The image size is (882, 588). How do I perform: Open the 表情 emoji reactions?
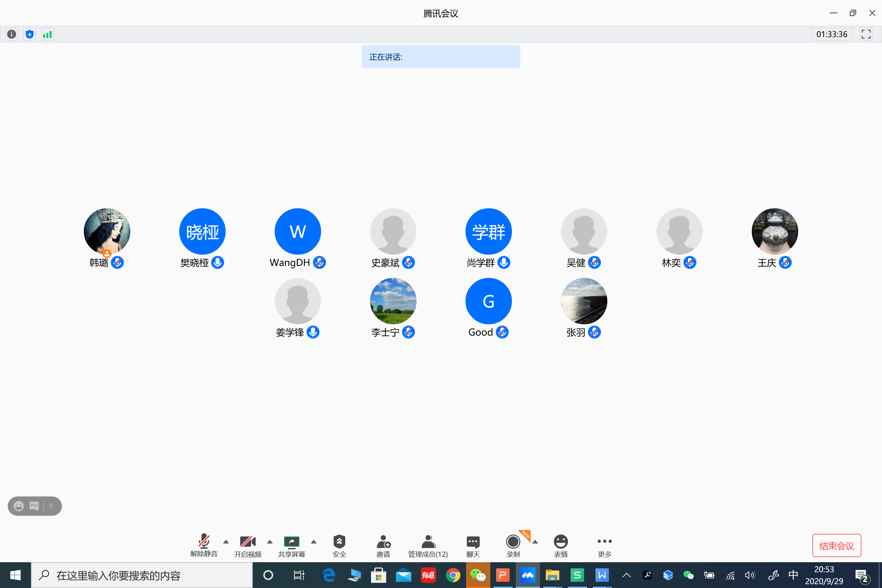point(561,546)
